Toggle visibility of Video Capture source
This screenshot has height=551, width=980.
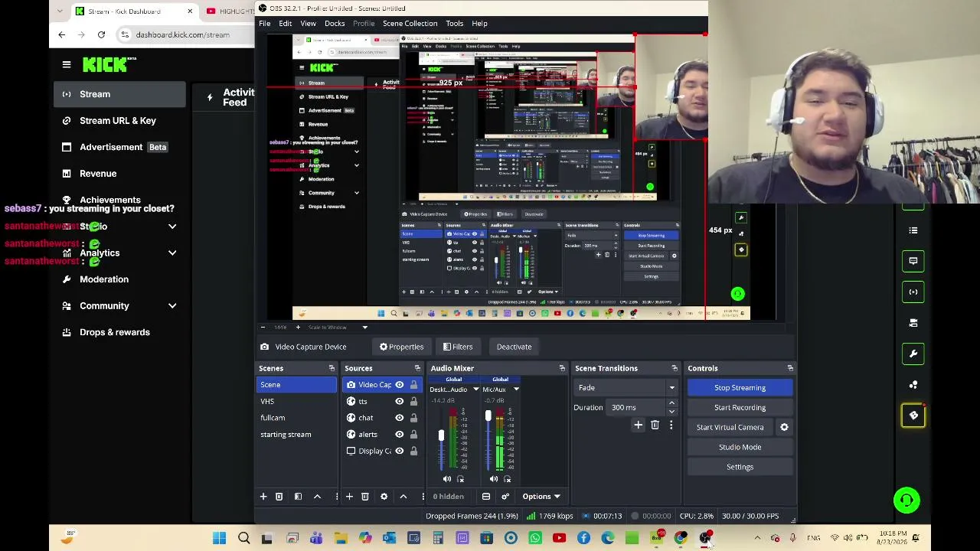pyautogui.click(x=399, y=385)
